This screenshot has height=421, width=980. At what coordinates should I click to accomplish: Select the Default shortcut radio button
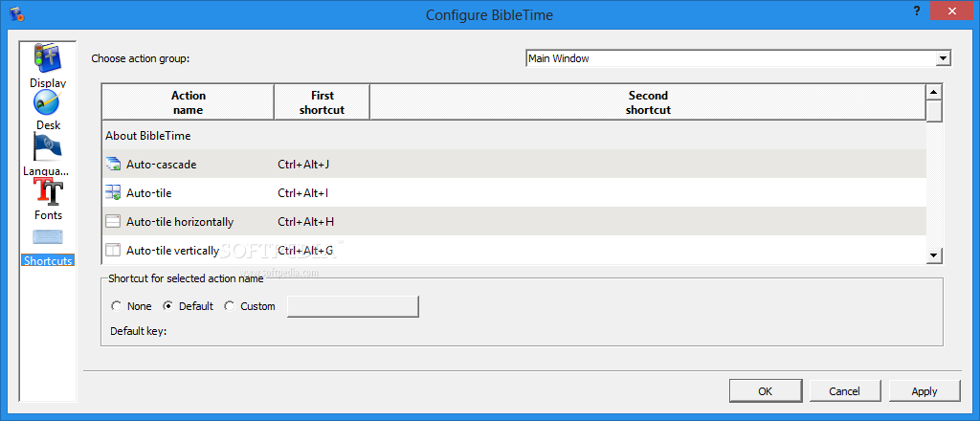coord(168,306)
